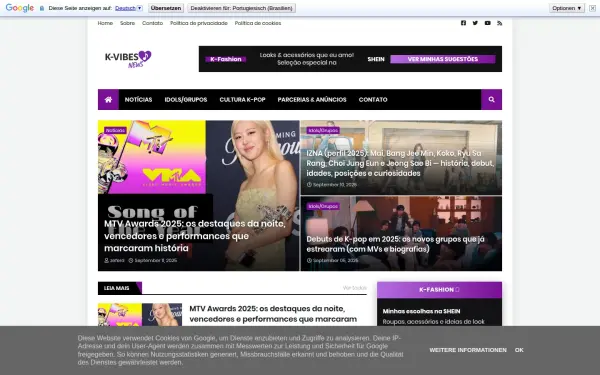Click the K-Vibes News logo
Screen dimensions: 600x375
[128, 59]
